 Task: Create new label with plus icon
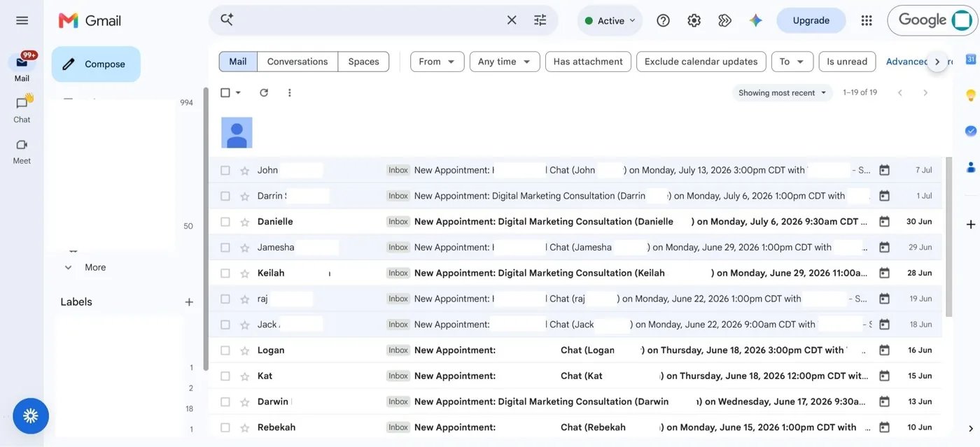click(189, 302)
